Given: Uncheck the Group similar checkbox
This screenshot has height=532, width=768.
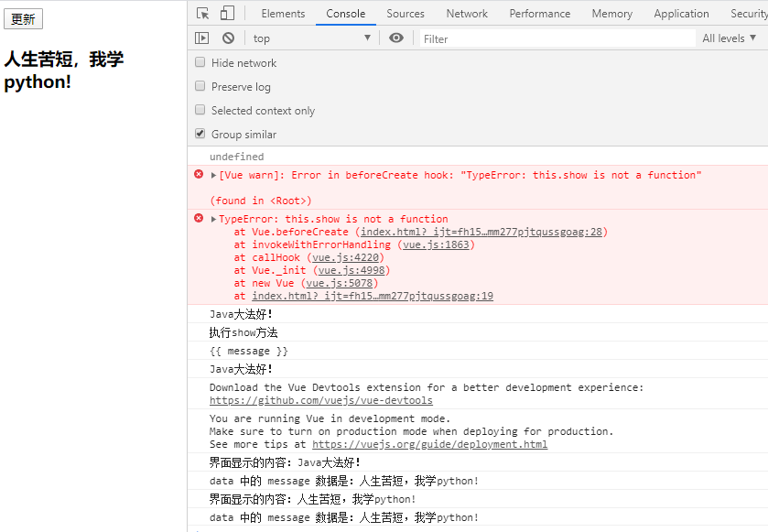Looking at the screenshot, I should (x=200, y=135).
